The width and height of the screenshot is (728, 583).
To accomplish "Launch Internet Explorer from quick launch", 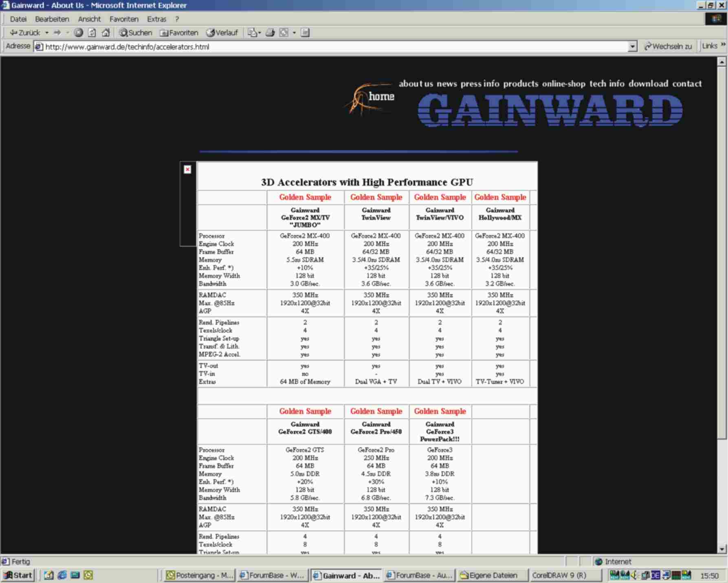I will pyautogui.click(x=62, y=575).
